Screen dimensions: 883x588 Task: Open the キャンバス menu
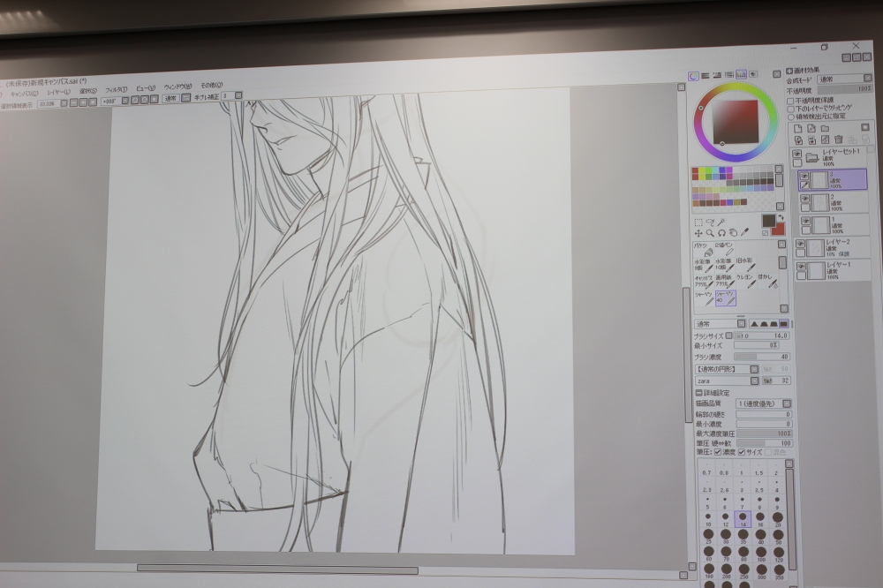click(x=25, y=94)
